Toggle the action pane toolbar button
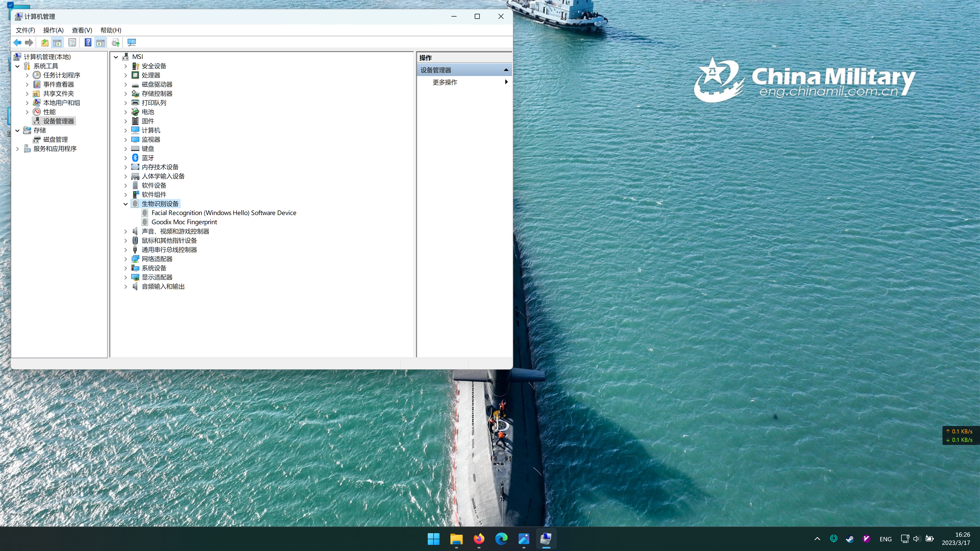980x551 pixels. [101, 42]
